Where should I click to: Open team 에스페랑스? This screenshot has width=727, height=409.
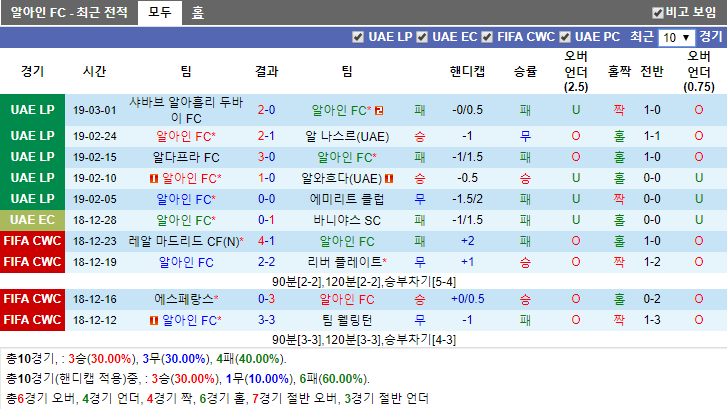pos(186,299)
